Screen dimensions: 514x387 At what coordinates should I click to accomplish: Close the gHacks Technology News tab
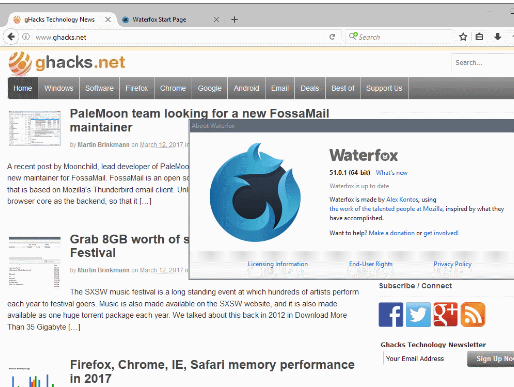pos(108,20)
